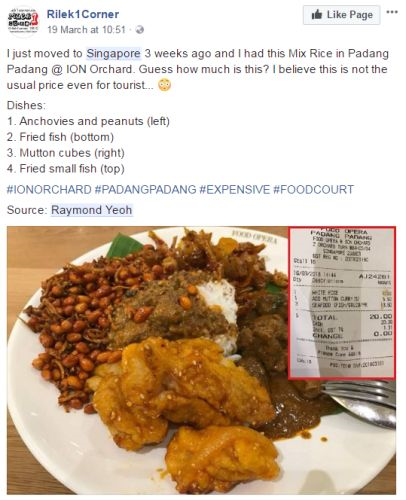Click the 19 March at 10:51 timestamp
The height and width of the screenshot is (500, 406).
click(86, 30)
